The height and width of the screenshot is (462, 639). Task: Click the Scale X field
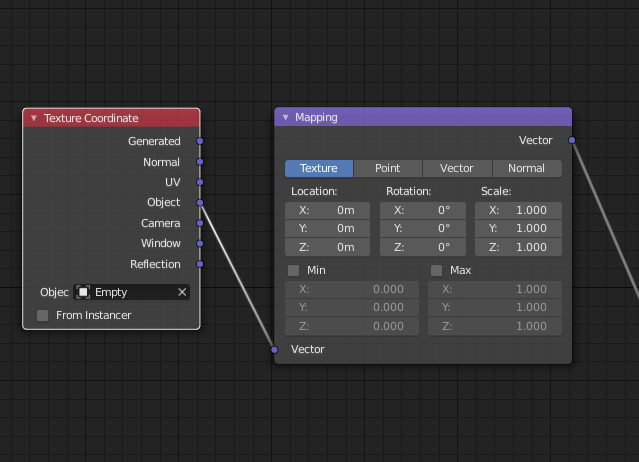pyautogui.click(x=518, y=210)
